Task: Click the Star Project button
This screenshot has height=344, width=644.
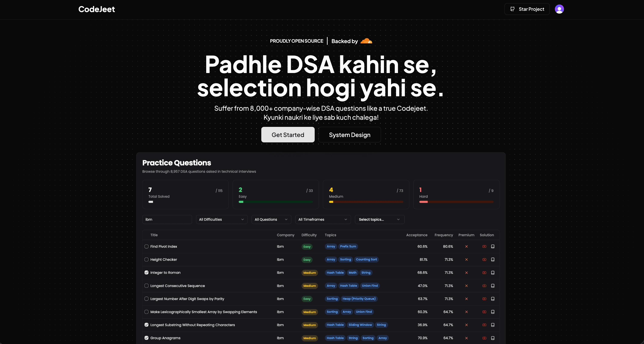Action: click(x=527, y=9)
